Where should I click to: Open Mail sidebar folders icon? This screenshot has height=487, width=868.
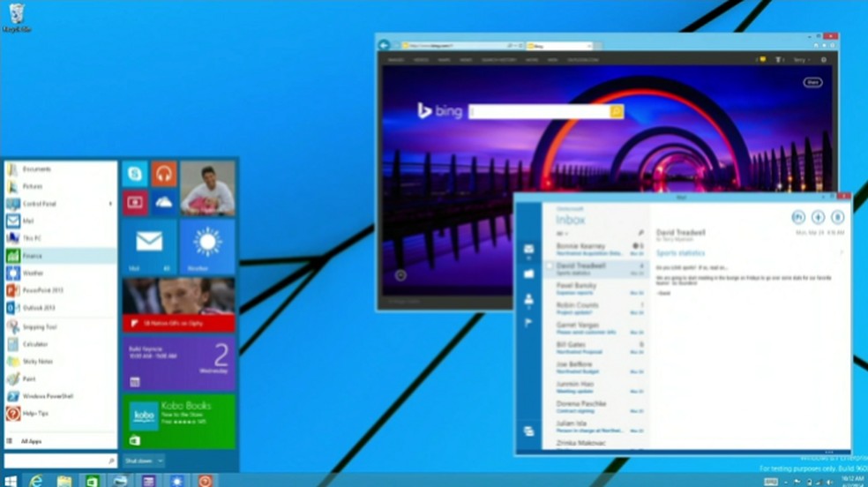tap(528, 273)
